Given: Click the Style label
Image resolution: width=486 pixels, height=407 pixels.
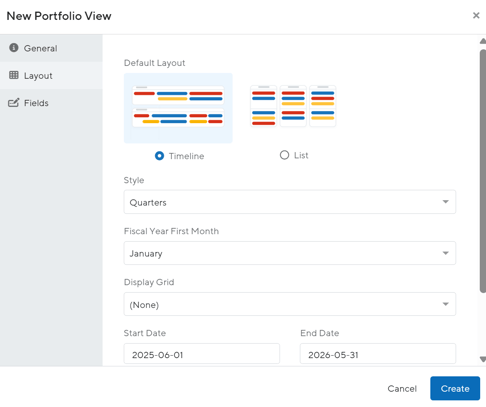Looking at the screenshot, I should point(134,180).
